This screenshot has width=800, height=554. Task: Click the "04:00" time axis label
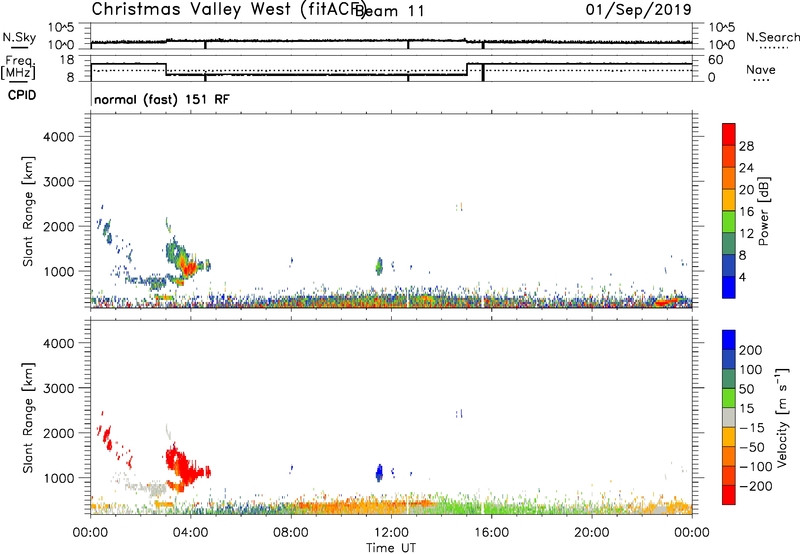pyautogui.click(x=190, y=533)
